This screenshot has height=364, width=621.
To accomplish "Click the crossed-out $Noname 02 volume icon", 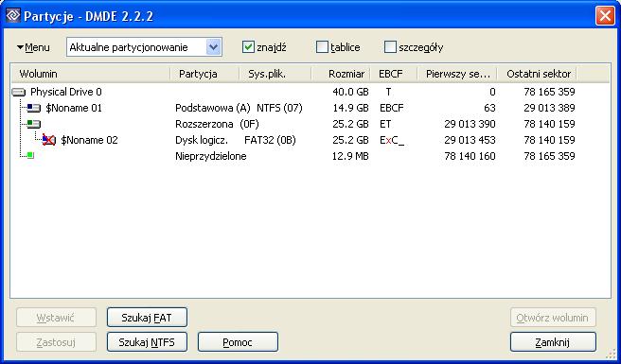I will (48, 140).
